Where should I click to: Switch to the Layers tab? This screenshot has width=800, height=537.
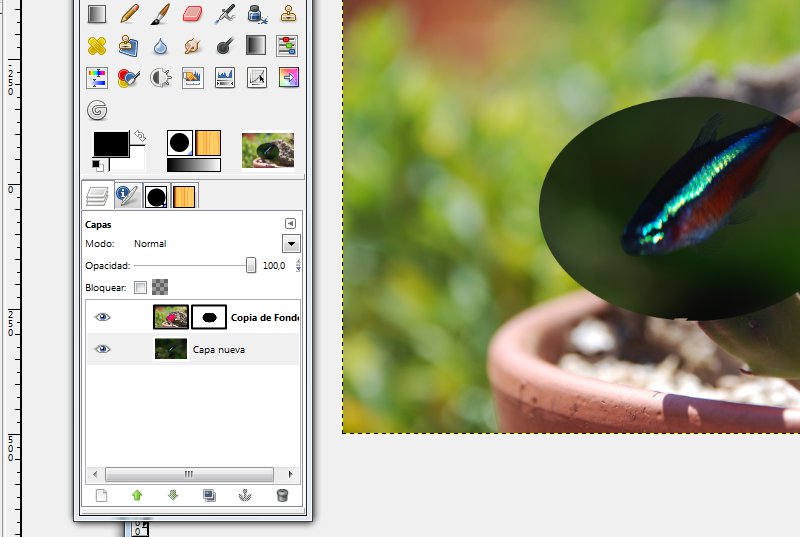(97, 196)
